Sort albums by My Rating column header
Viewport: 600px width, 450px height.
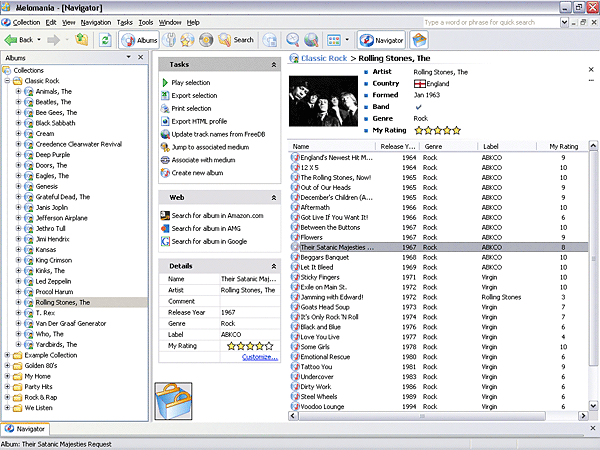[563, 147]
